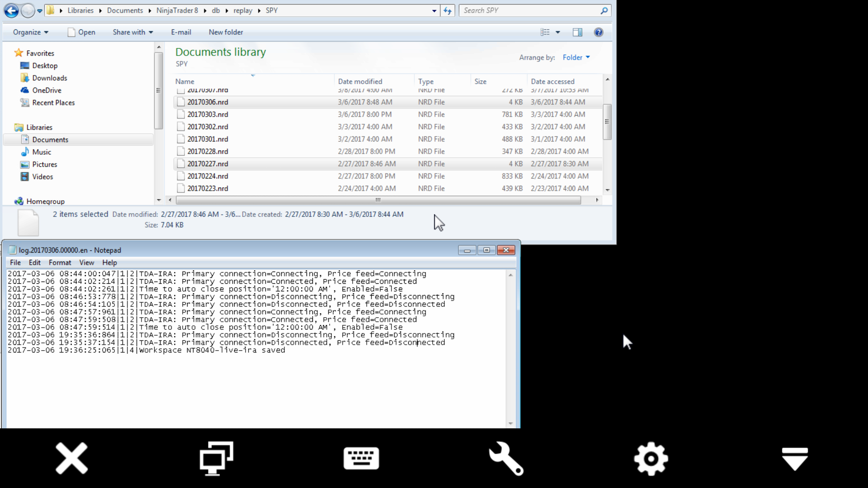The width and height of the screenshot is (868, 488).
Task: Check the box for 20170303.nrd
Action: coord(181,114)
